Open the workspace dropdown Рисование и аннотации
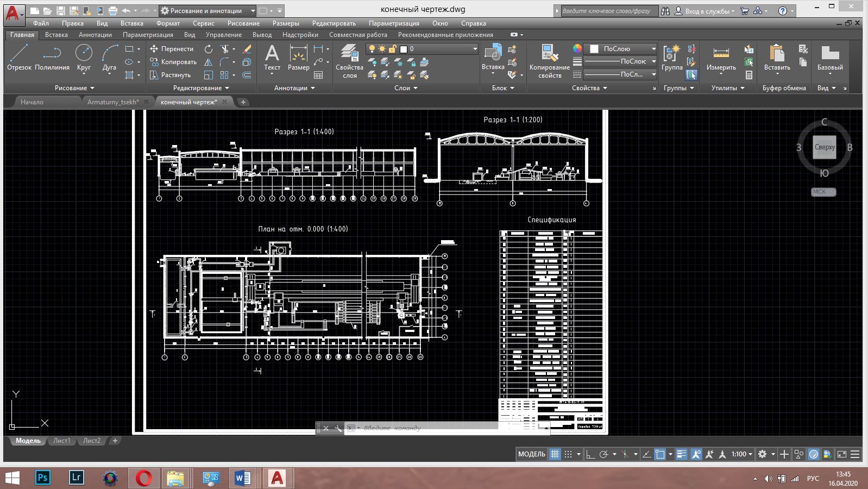This screenshot has height=489, width=868. (x=207, y=11)
